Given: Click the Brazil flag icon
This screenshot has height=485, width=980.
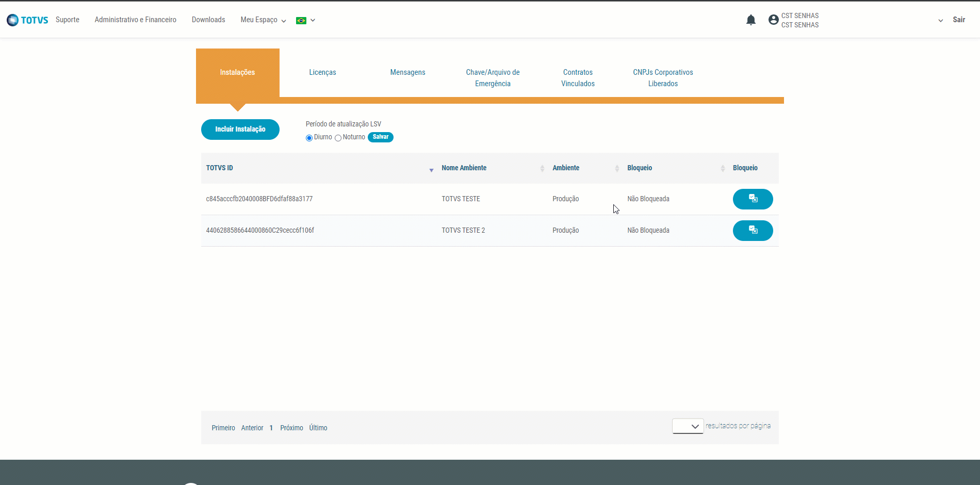Looking at the screenshot, I should (301, 21).
